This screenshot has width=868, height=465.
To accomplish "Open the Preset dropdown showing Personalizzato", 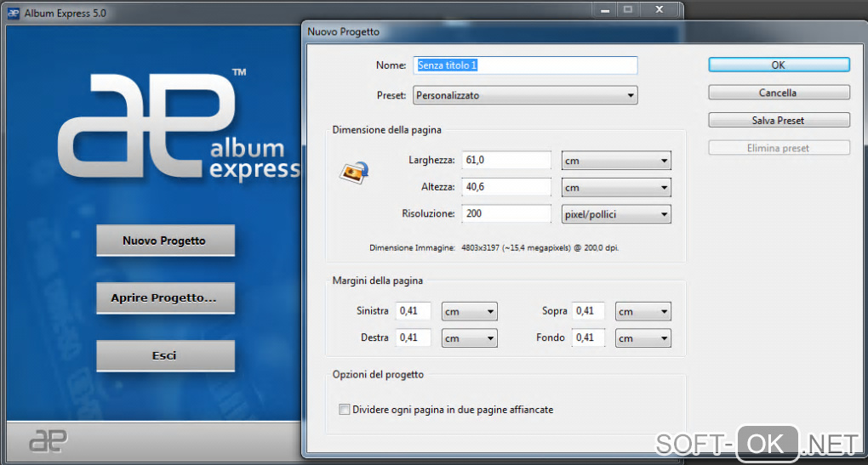I will (525, 95).
